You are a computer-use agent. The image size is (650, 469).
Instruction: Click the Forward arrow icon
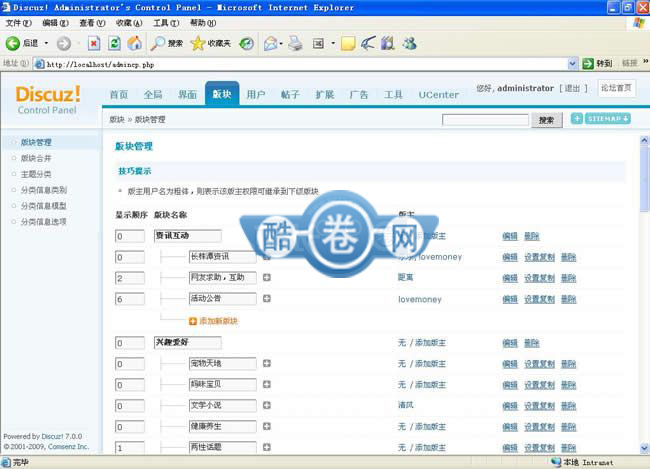point(63,43)
